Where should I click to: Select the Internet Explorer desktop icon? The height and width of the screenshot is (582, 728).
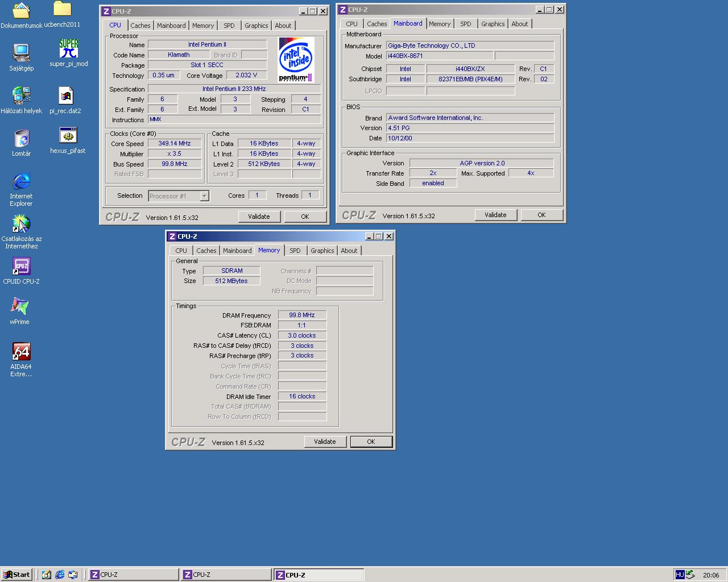coord(21,181)
